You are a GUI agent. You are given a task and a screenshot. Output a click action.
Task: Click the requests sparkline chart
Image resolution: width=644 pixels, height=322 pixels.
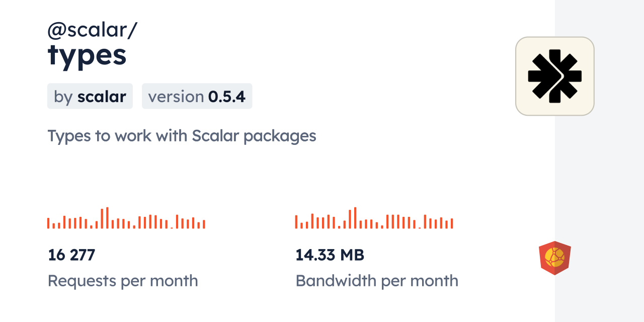point(126,219)
